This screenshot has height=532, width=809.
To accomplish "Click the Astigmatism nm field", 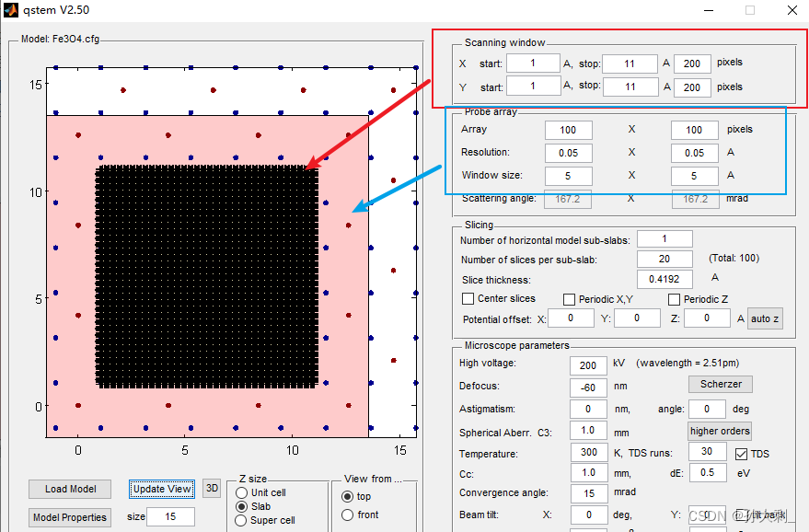I will 588,410.
